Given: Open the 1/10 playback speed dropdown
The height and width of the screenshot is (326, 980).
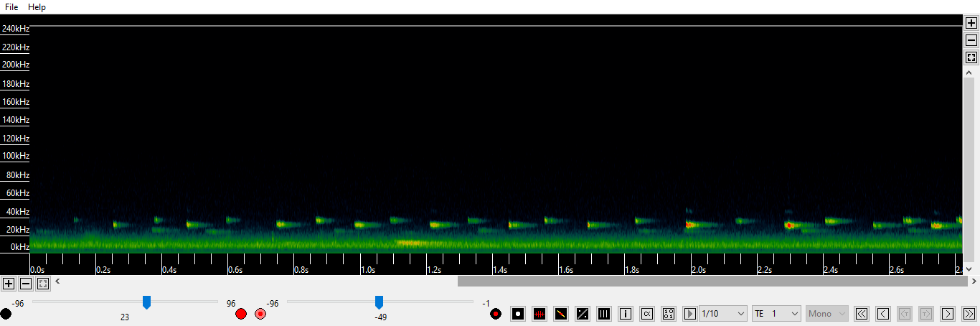Looking at the screenshot, I should (x=723, y=314).
